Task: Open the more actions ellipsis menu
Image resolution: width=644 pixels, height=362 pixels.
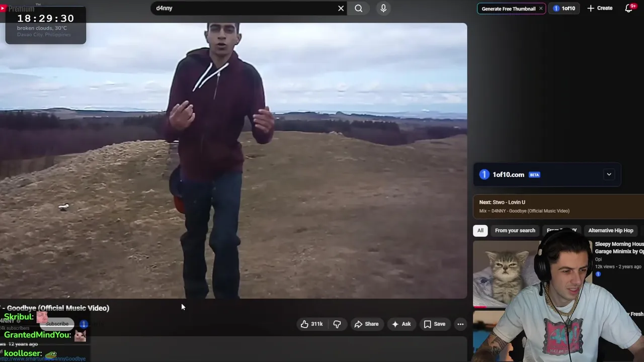Action: [460, 324]
